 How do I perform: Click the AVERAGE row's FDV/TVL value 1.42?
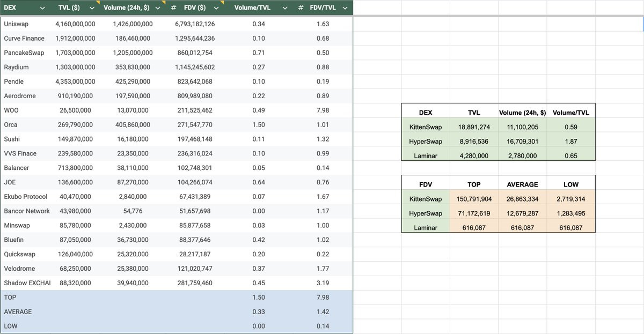pyautogui.click(x=323, y=312)
